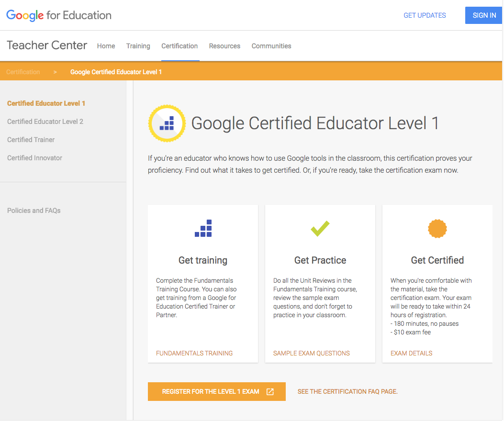Open the Home tab
The height and width of the screenshot is (421, 504).
click(x=106, y=46)
